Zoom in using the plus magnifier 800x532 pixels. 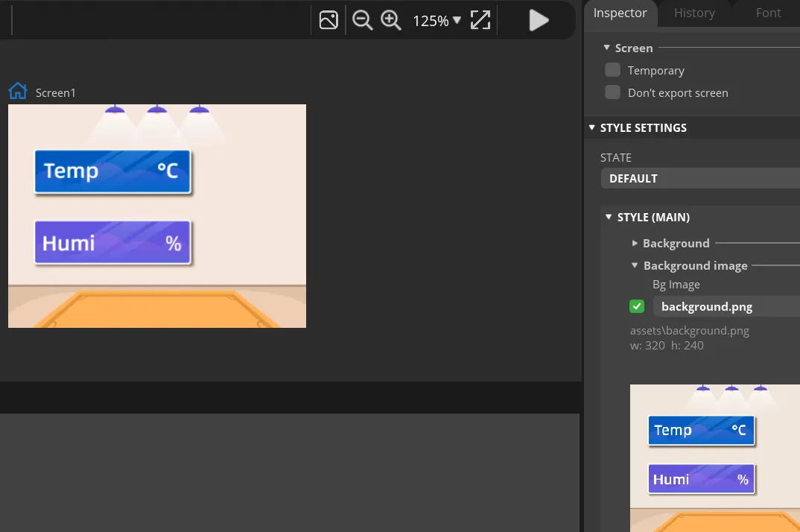tap(391, 20)
